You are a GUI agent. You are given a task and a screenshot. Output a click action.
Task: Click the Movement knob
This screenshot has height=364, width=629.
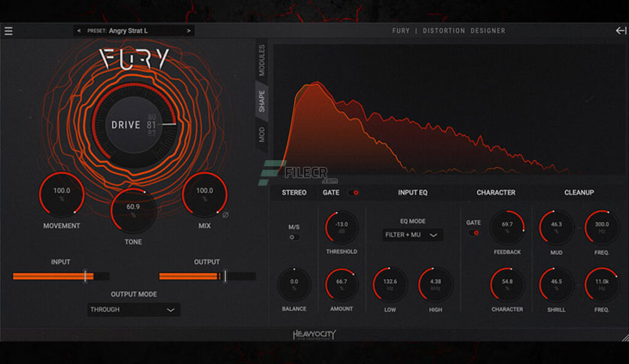(x=62, y=194)
